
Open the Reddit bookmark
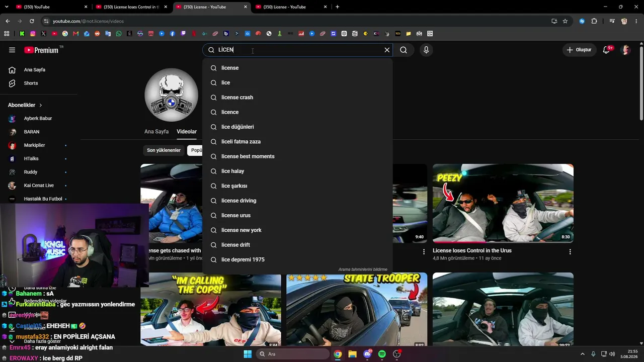click(97, 34)
